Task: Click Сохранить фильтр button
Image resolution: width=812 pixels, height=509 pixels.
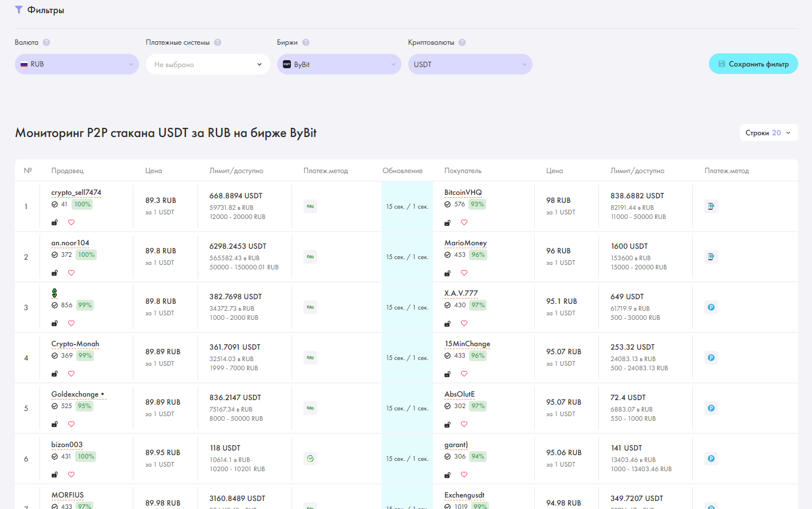Action: [754, 64]
